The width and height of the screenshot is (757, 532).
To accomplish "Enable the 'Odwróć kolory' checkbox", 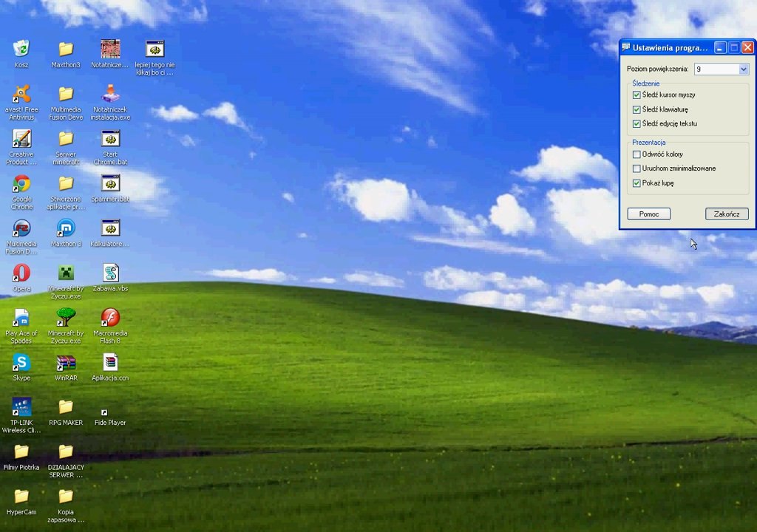I will click(637, 154).
